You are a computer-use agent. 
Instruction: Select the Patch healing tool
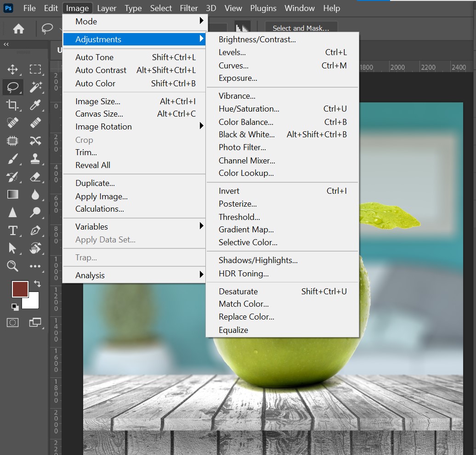[x=35, y=123]
